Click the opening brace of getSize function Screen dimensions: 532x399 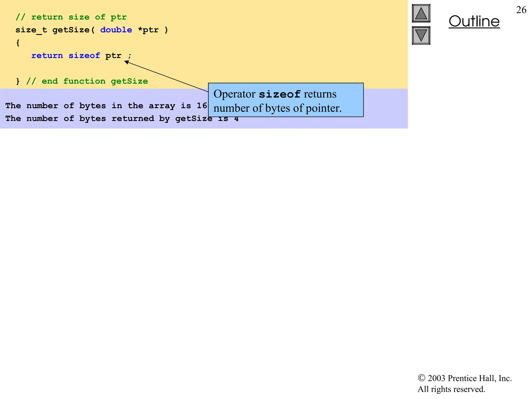(18, 43)
